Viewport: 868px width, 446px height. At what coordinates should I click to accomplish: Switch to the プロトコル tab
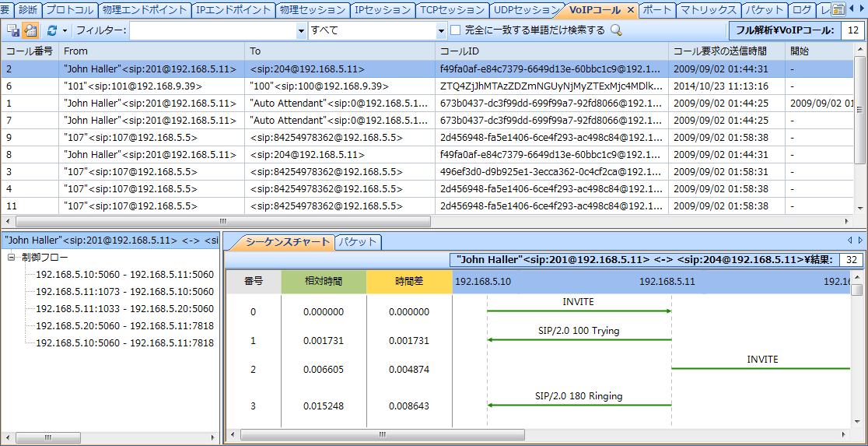coord(70,10)
